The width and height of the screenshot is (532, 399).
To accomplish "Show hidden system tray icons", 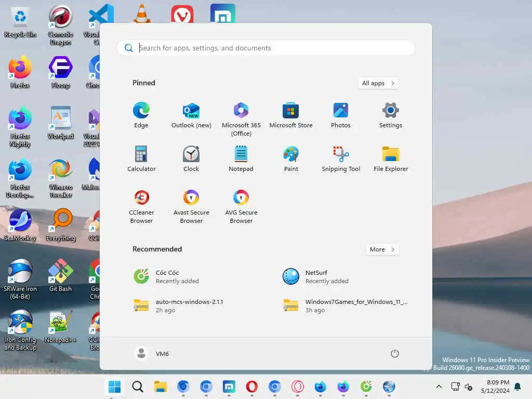I will pyautogui.click(x=438, y=387).
